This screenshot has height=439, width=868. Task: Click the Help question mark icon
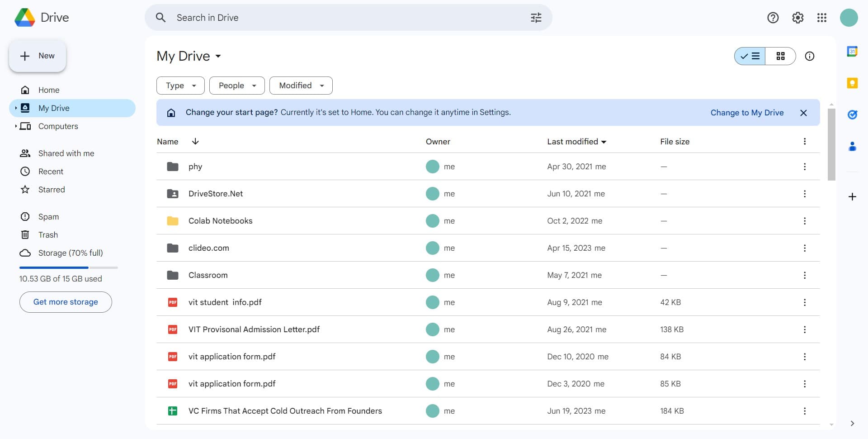[773, 18]
